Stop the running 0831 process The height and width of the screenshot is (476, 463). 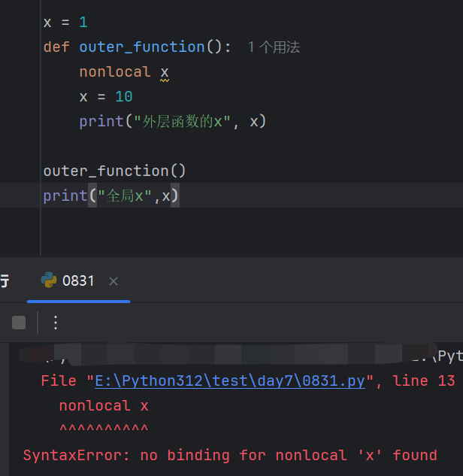19,323
